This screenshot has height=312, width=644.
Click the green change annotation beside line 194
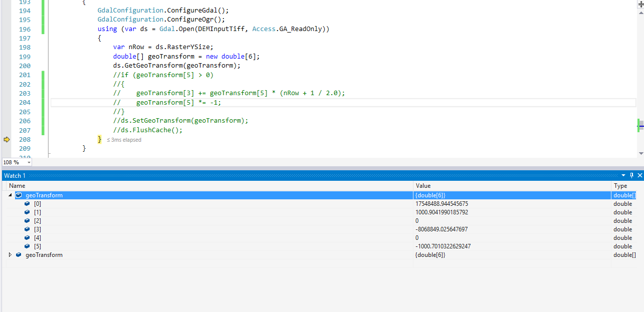43,11
